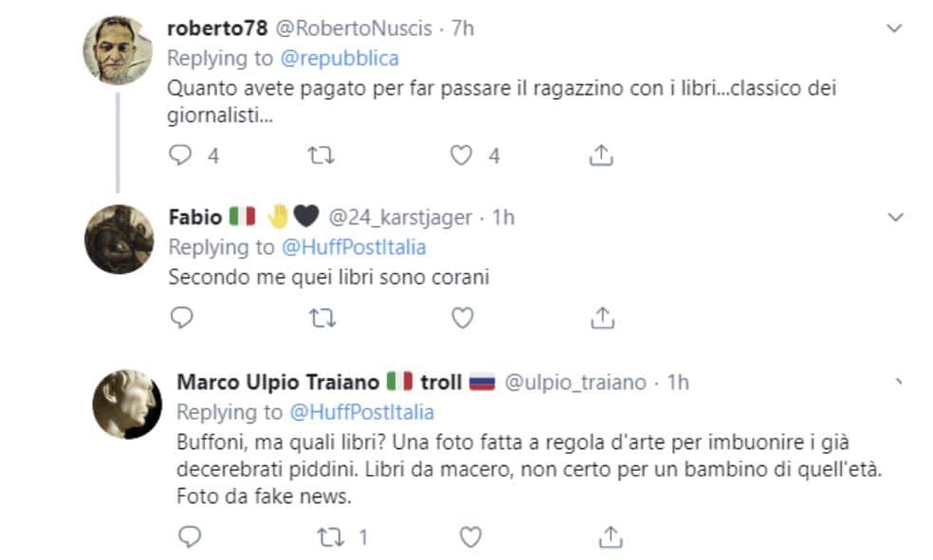Share roberto78's tweet
The image size is (933, 560).
pyautogui.click(x=601, y=155)
